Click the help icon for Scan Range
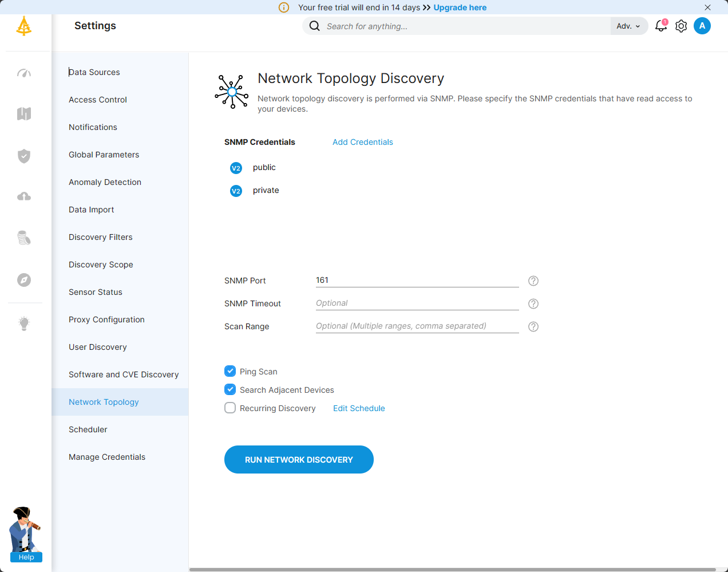 pyautogui.click(x=533, y=326)
